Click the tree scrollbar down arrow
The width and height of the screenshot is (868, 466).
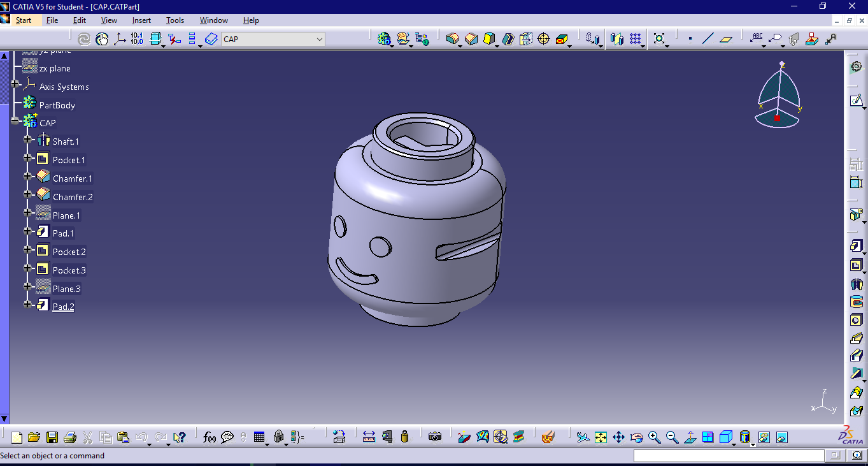4,419
